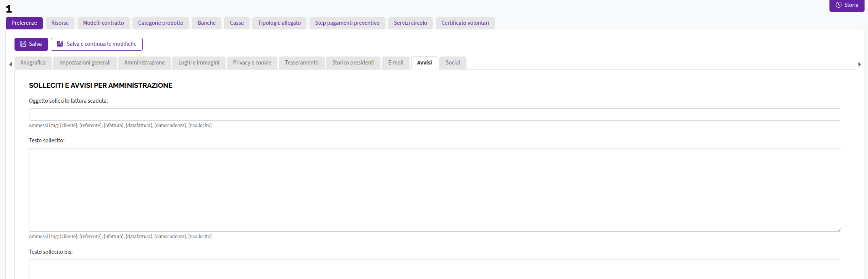Click the floppy icon on Salva e continua
The height and width of the screenshot is (279, 868).
coord(60,44)
